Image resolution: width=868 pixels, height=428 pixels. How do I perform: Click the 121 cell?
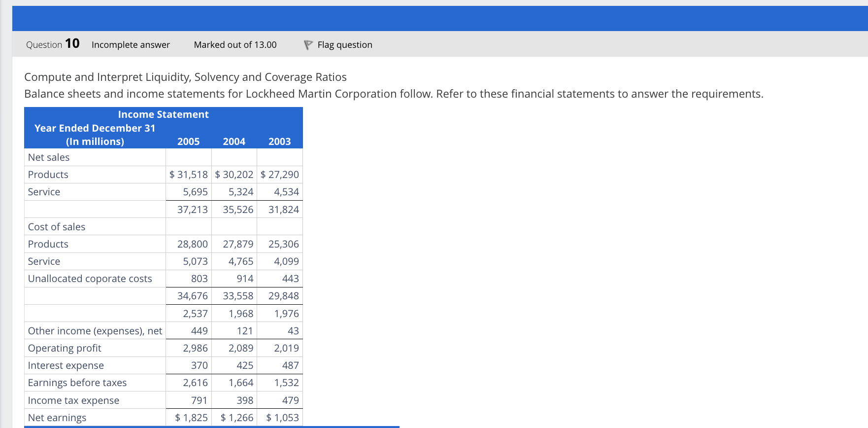click(x=234, y=331)
